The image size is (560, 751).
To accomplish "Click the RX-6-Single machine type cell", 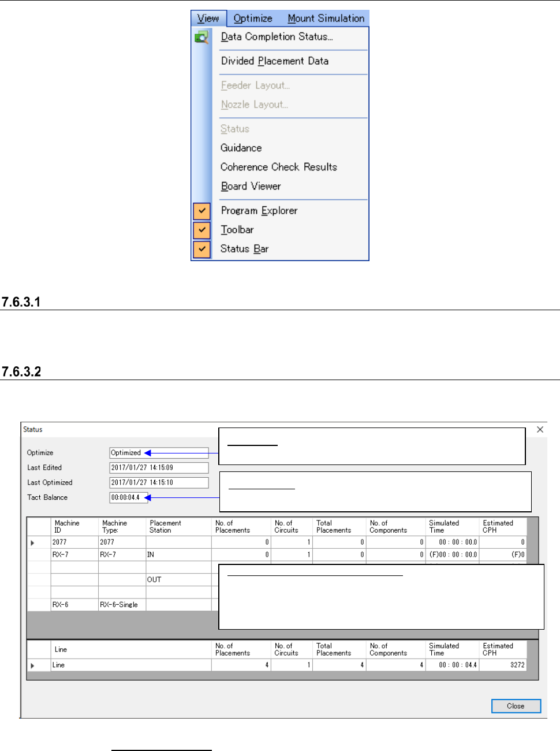I will point(122,605).
